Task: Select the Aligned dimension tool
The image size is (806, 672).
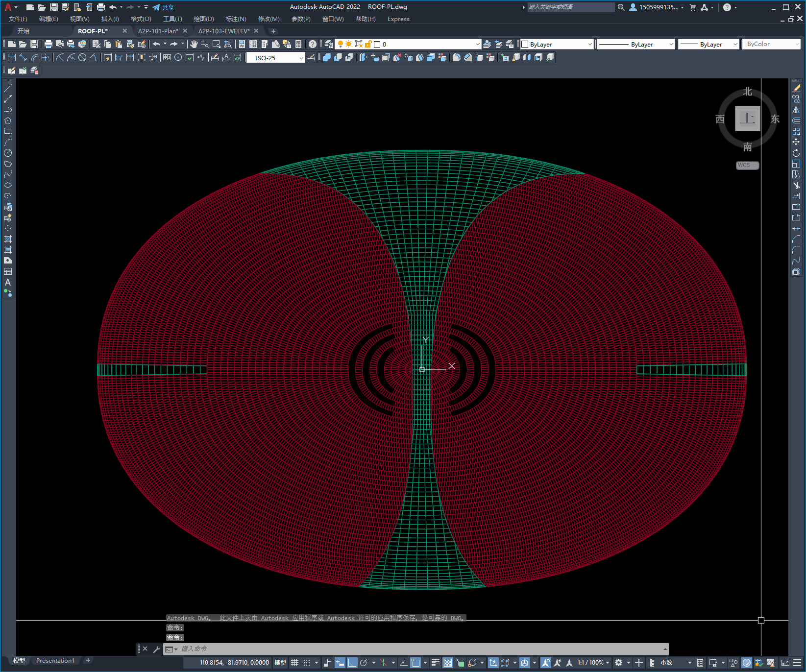Action: (x=23, y=57)
